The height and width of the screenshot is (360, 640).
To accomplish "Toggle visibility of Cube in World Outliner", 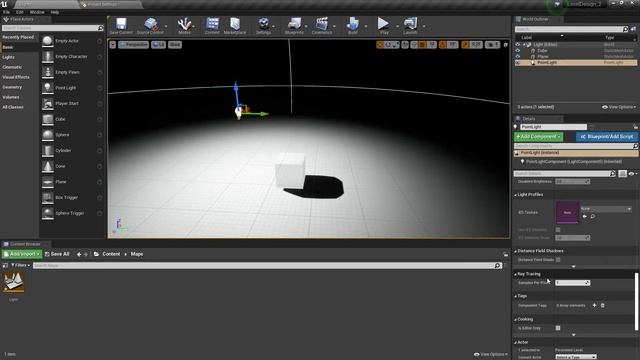I will (518, 51).
